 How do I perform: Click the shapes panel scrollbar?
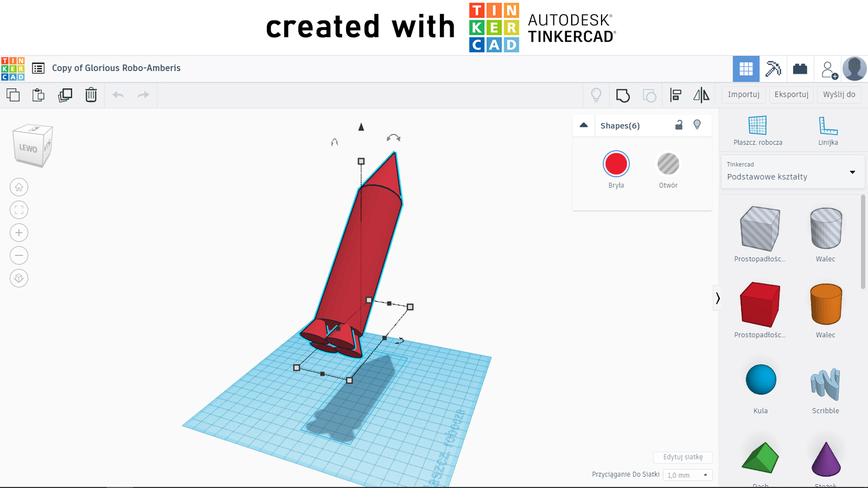pos(863,242)
